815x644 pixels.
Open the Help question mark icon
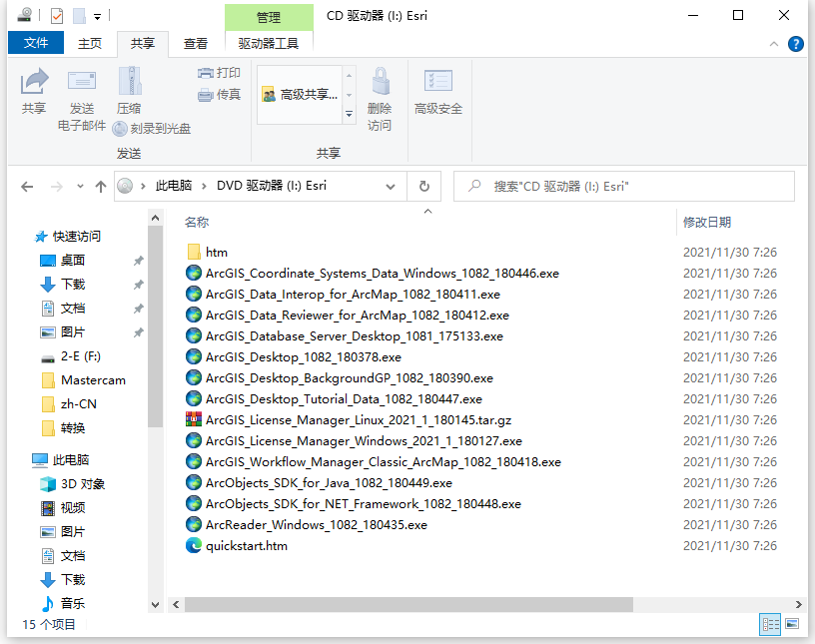[x=795, y=44]
